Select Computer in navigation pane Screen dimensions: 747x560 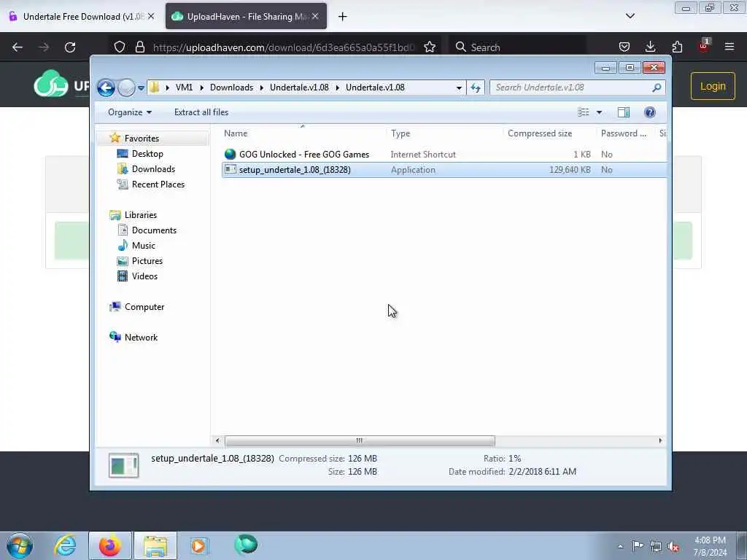(144, 307)
